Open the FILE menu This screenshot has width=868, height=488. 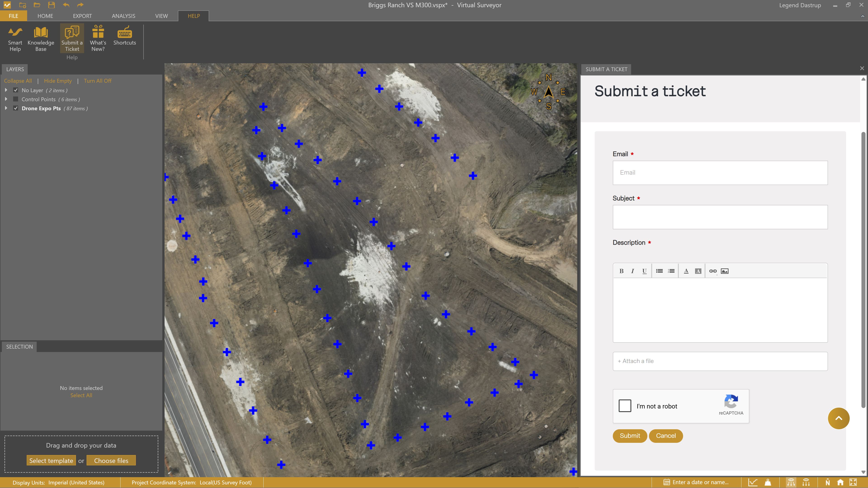click(x=14, y=16)
